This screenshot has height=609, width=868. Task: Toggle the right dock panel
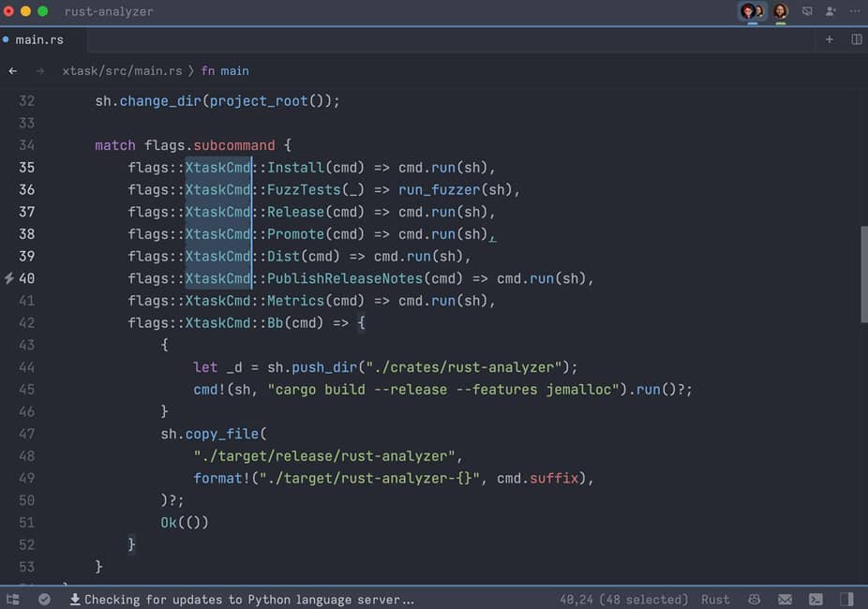click(x=846, y=600)
